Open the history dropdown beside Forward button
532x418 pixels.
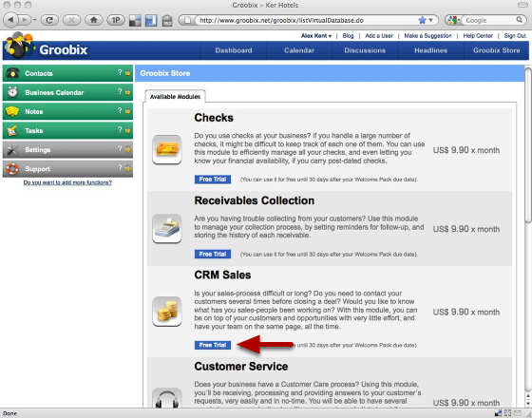point(34,20)
